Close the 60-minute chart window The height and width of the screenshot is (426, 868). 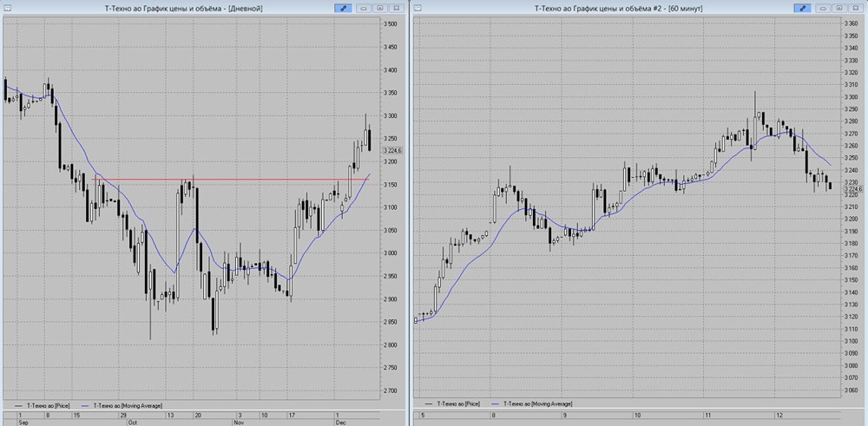(854, 9)
